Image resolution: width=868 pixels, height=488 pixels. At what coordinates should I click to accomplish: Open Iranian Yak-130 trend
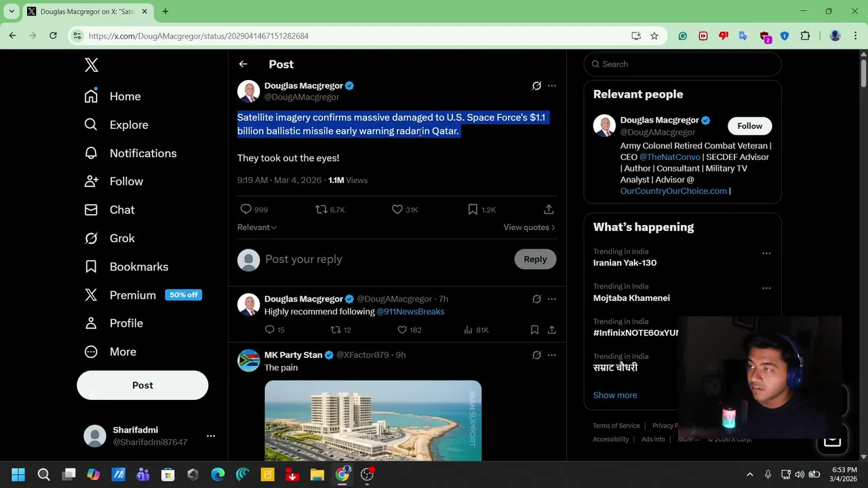[625, 263]
